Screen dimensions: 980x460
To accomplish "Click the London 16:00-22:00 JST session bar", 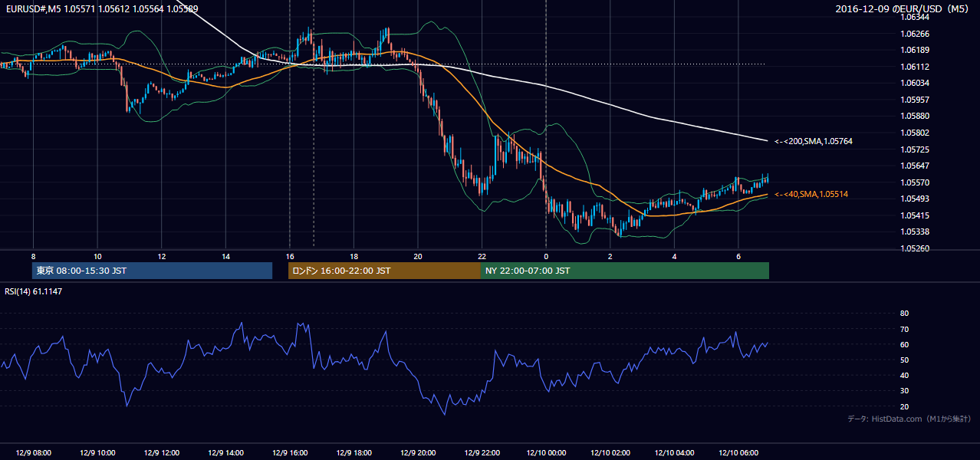I will coord(384,271).
